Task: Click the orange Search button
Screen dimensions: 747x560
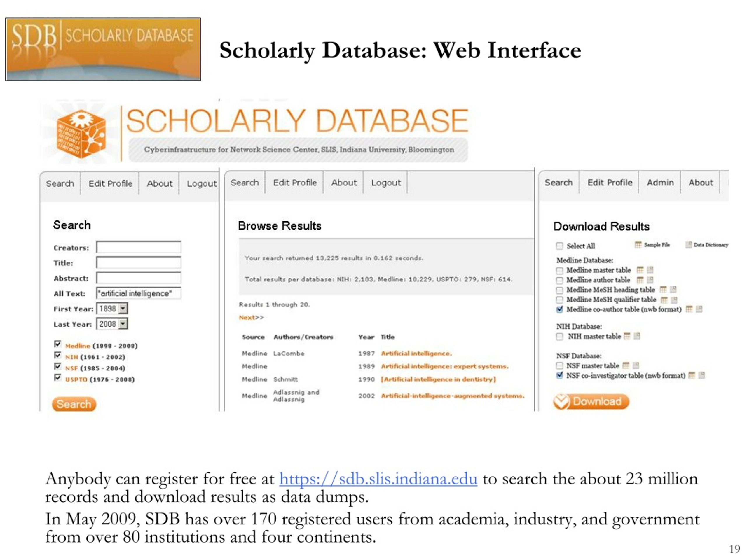Action: pos(74,404)
